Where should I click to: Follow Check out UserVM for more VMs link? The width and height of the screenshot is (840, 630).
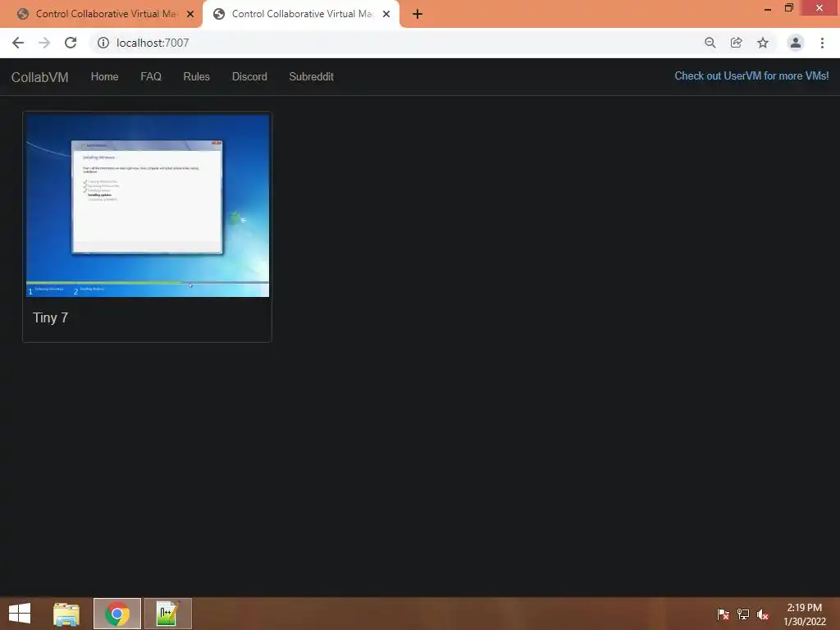tap(751, 76)
